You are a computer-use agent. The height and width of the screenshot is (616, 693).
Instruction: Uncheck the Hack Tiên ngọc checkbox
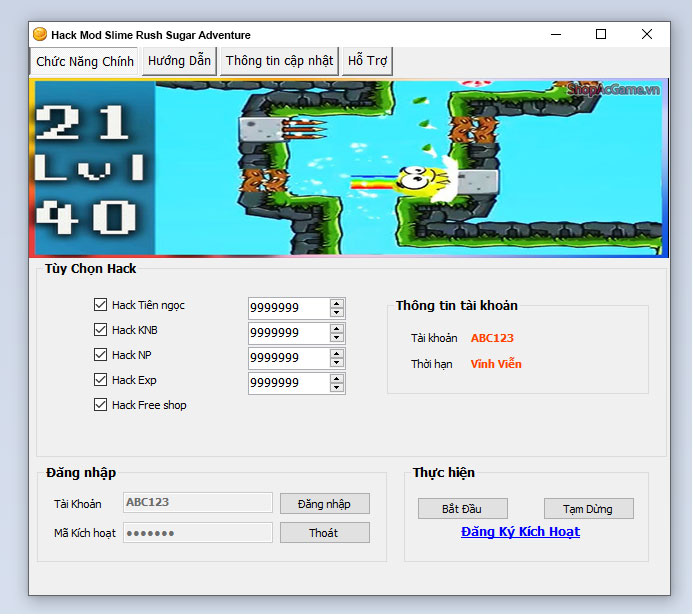pos(100,304)
